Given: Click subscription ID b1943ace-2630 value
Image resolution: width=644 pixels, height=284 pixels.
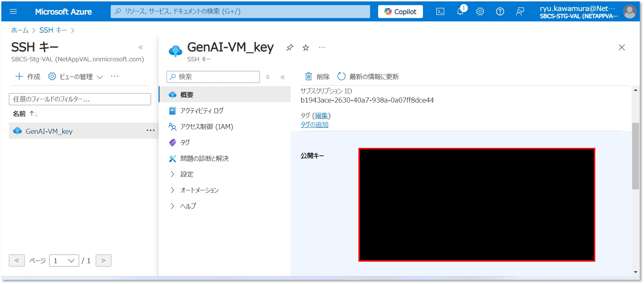Looking at the screenshot, I should [367, 100].
